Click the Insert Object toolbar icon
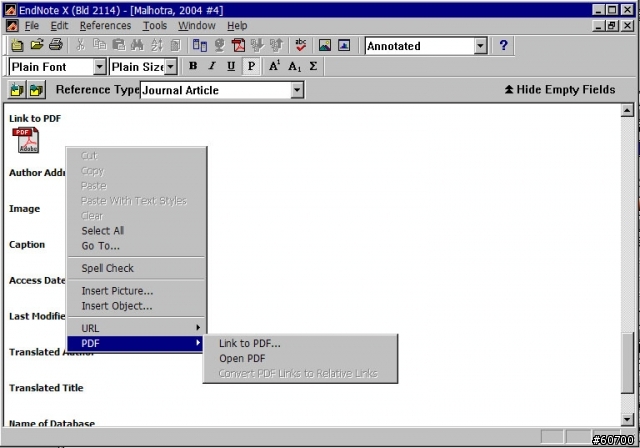The width and height of the screenshot is (640, 448). tap(344, 45)
